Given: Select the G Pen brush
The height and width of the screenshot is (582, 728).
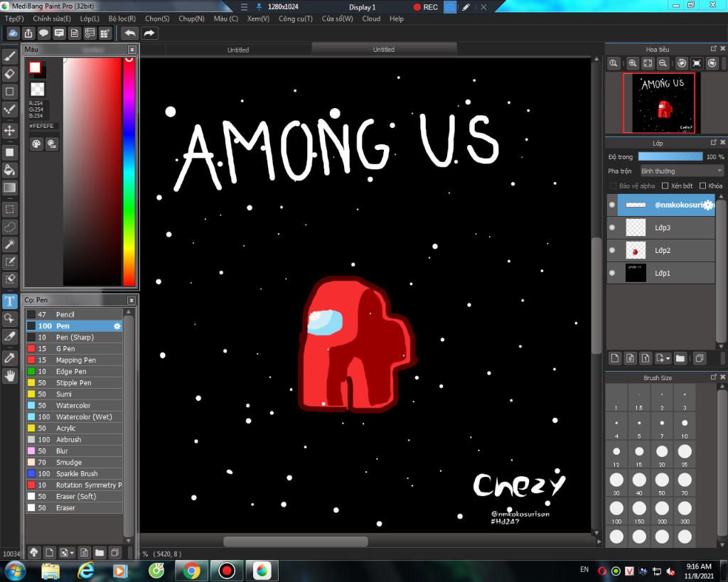Looking at the screenshot, I should tap(74, 348).
